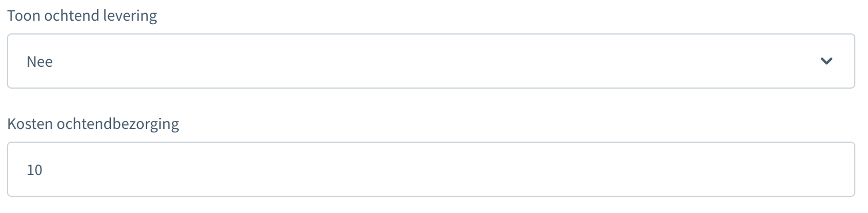
Task: Click into the Kosten ochtendbezorging input field
Action: (x=431, y=169)
